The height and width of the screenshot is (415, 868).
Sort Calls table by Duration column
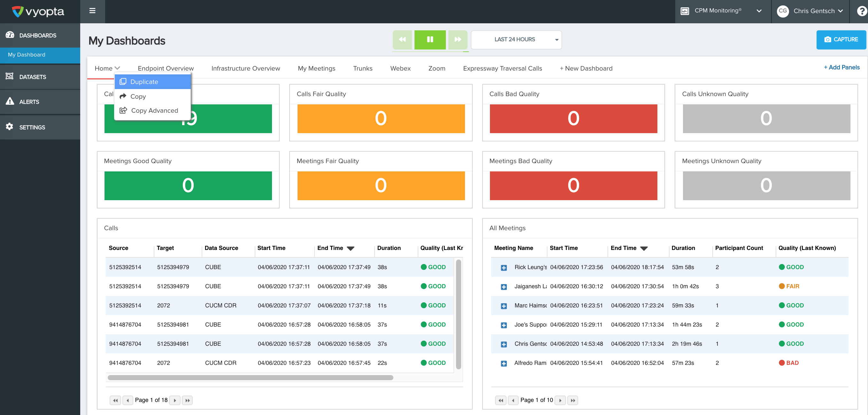(389, 248)
